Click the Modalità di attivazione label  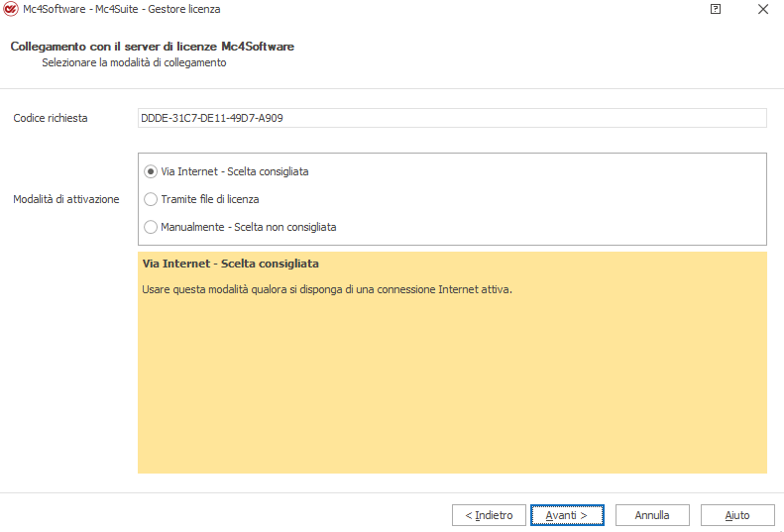(66, 199)
